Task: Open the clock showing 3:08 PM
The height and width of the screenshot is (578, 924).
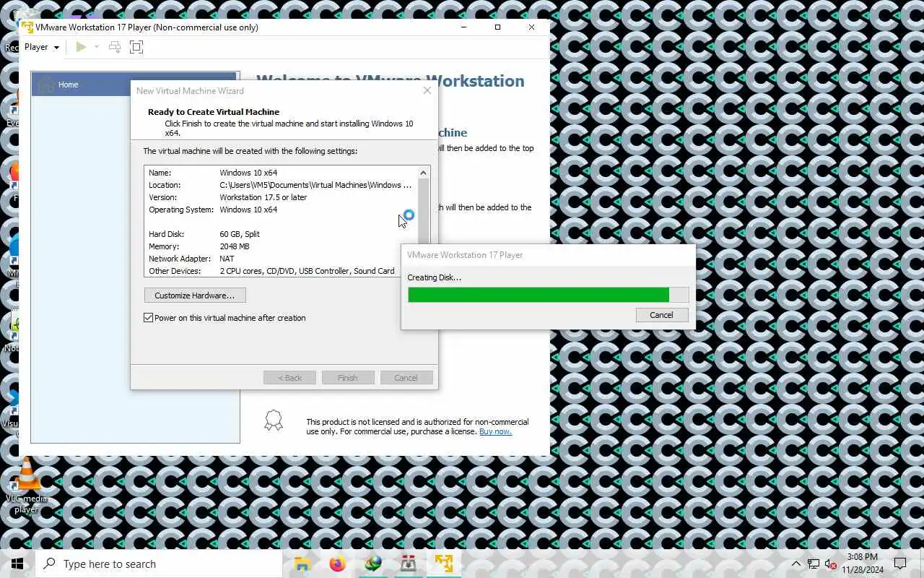Action: (x=862, y=564)
